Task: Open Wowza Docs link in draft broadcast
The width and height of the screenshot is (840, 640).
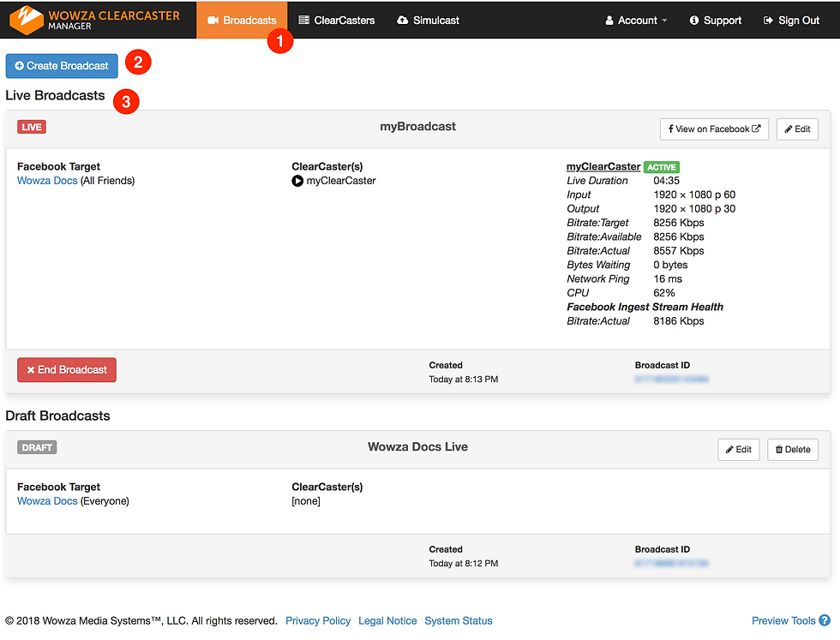Action: pos(47,500)
